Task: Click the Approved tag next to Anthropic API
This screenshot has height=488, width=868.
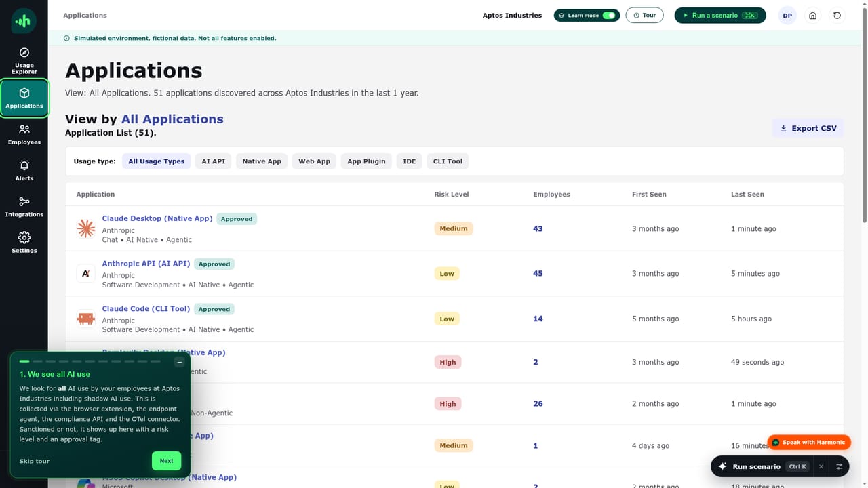Action: pyautogui.click(x=214, y=264)
